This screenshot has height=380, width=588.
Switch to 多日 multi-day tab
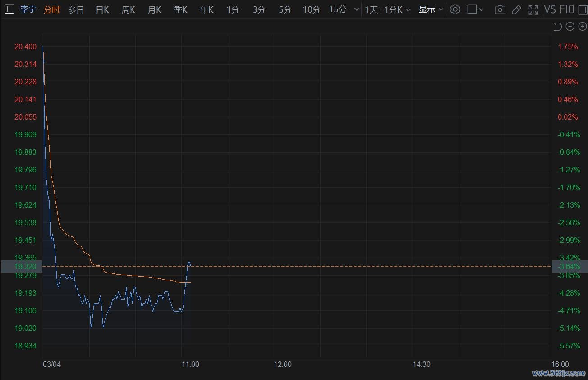tap(76, 9)
